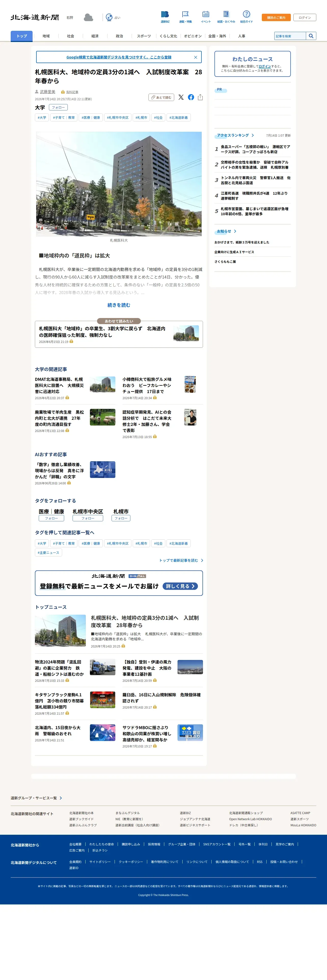Open the サツドラMBOに揺さぶり article thumbnail
Viewport: 327px width, 980px height.
[190, 733]
